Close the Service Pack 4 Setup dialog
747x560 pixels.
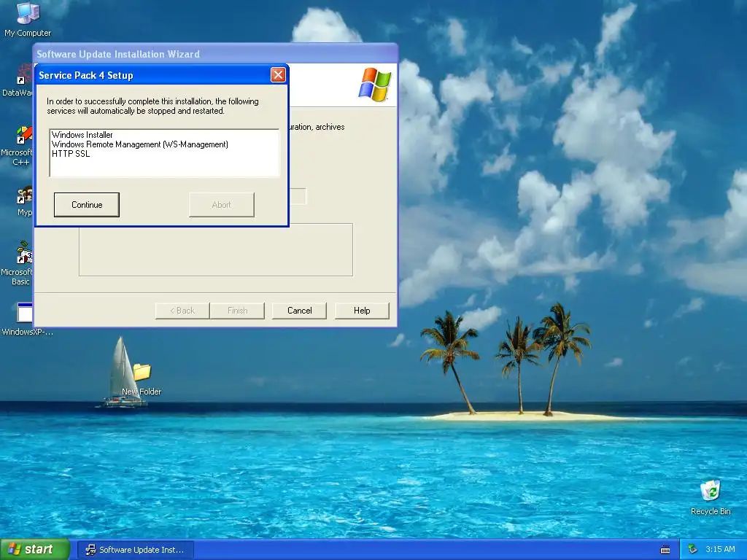(x=278, y=75)
